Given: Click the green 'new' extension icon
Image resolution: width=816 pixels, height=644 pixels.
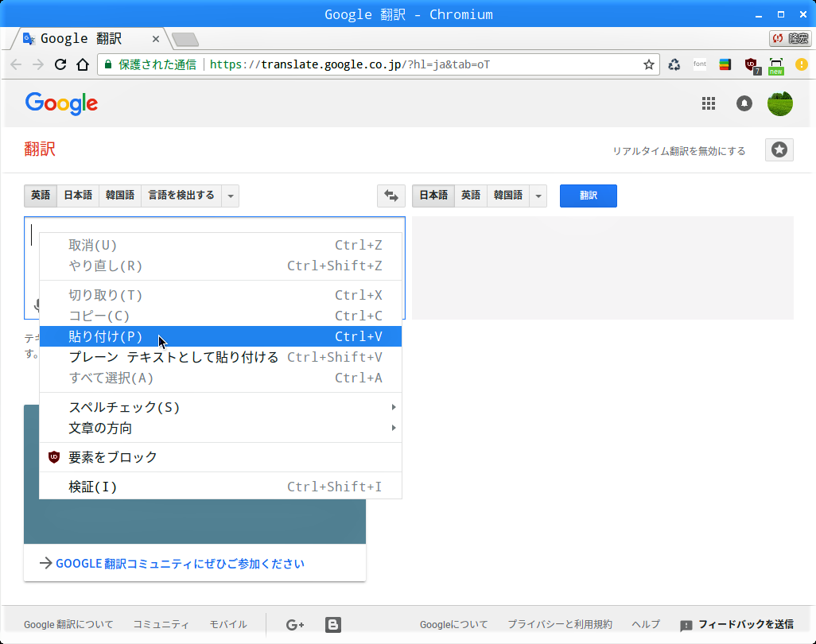Looking at the screenshot, I should pyautogui.click(x=776, y=66).
